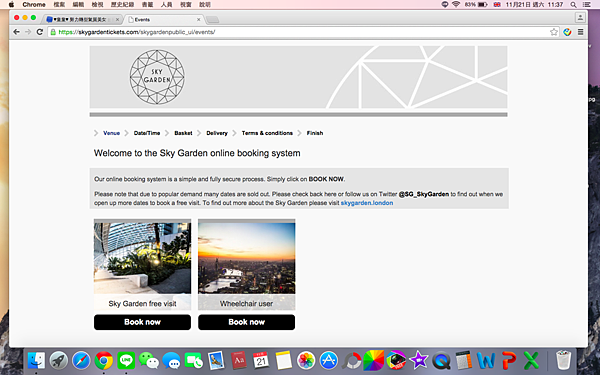Open WeChat from the dock
This screenshot has height=375, width=600.
(148, 360)
